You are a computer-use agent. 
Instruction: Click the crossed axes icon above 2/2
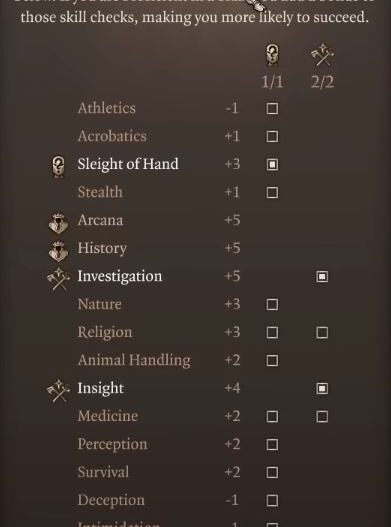click(x=322, y=55)
